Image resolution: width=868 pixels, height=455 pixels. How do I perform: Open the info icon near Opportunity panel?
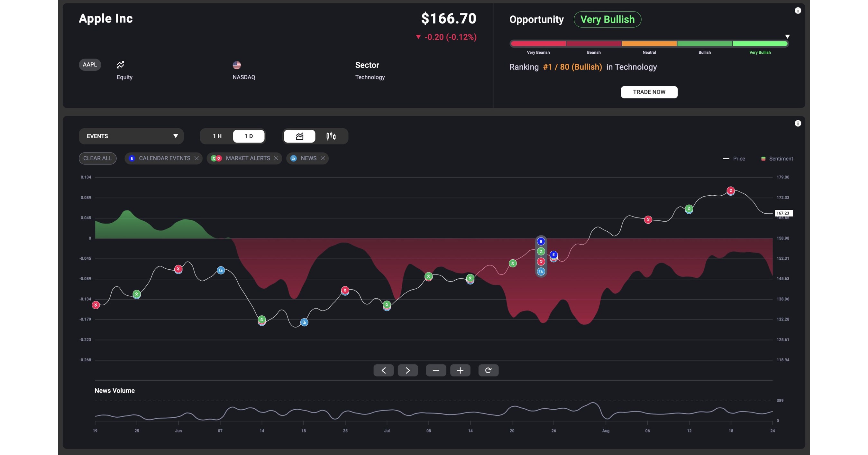coord(798,10)
